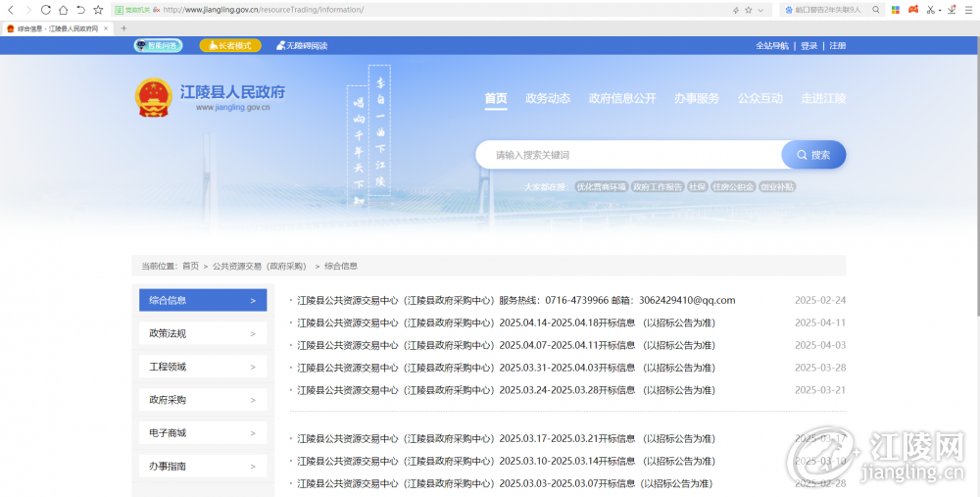Select 综合信息 in the sidebar
Image resolution: width=980 pixels, height=497 pixels.
(203, 300)
